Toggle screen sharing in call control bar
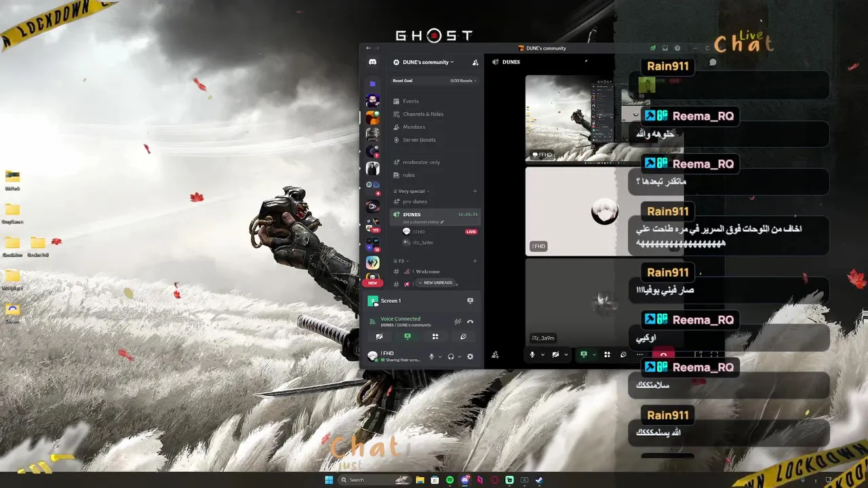This screenshot has height=488, width=868. click(583, 354)
